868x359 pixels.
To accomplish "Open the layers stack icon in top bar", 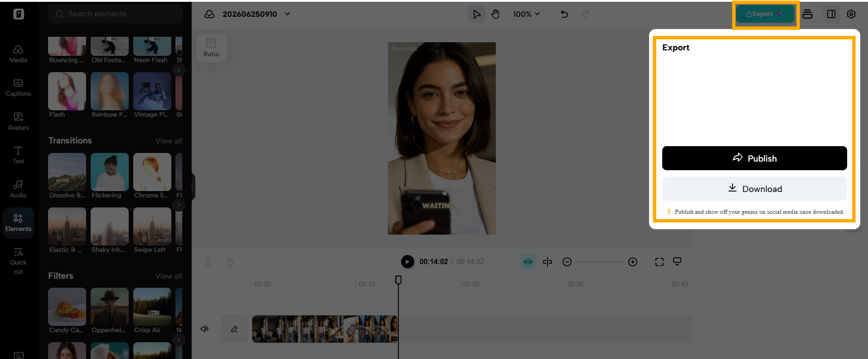I will pyautogui.click(x=807, y=14).
